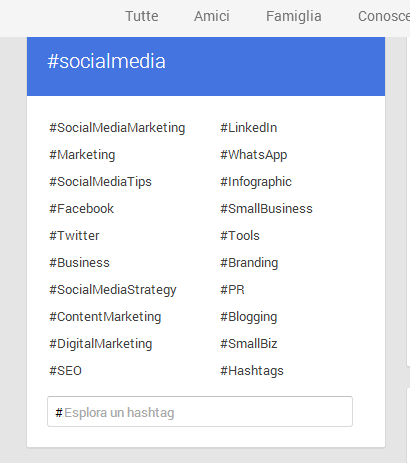Open the #SocialMediaMarketing hashtag link
The height and width of the screenshot is (463, 410).
(117, 128)
